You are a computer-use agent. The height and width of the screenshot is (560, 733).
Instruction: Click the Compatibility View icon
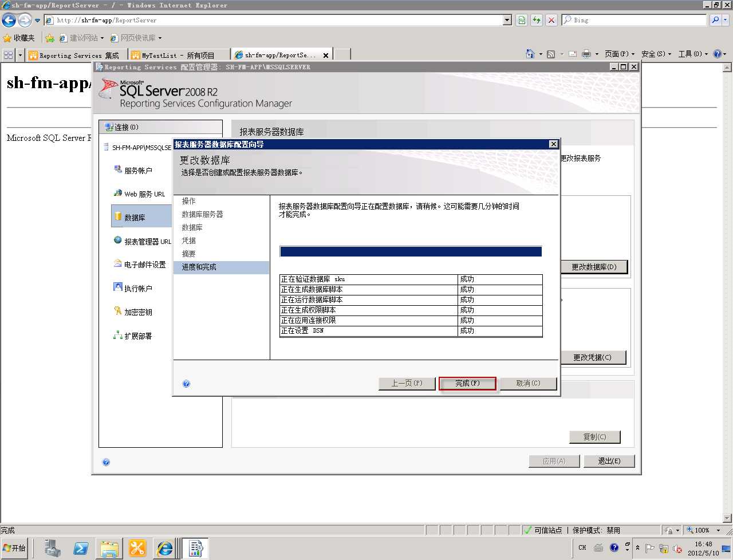(x=522, y=20)
